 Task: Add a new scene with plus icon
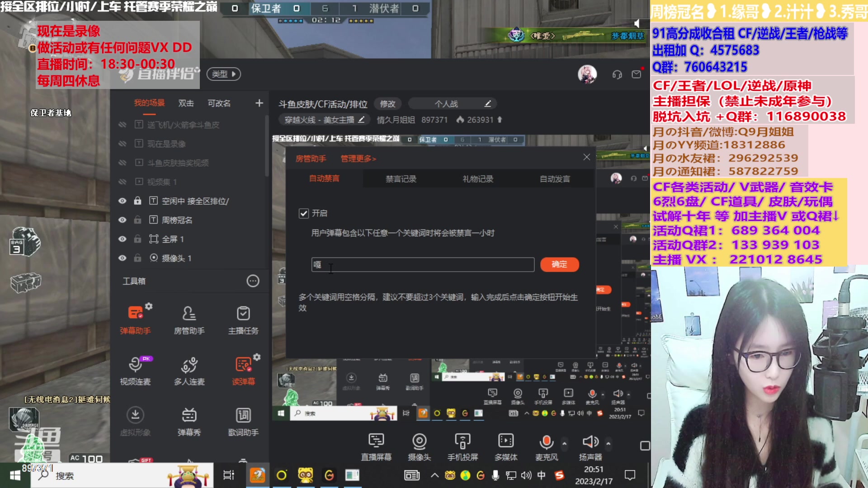click(x=259, y=103)
